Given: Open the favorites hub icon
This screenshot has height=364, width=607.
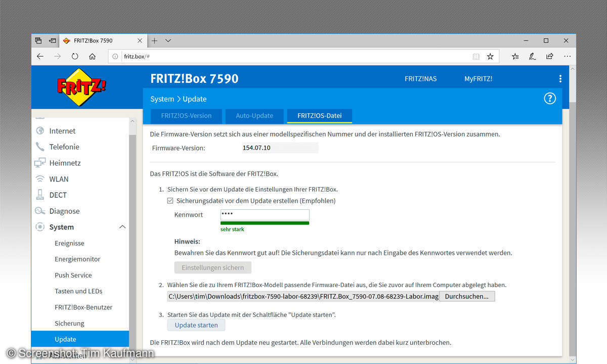Looking at the screenshot, I should tap(515, 57).
